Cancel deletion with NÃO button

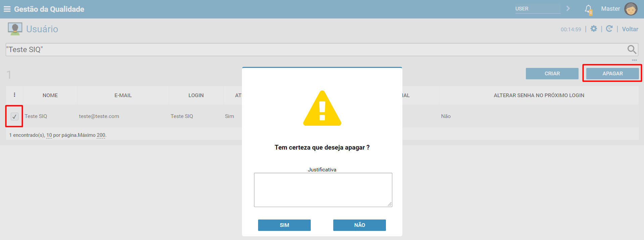pyautogui.click(x=359, y=225)
